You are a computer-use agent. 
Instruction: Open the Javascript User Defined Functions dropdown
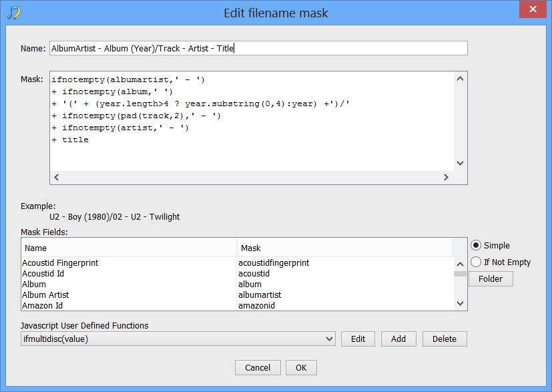pos(178,339)
